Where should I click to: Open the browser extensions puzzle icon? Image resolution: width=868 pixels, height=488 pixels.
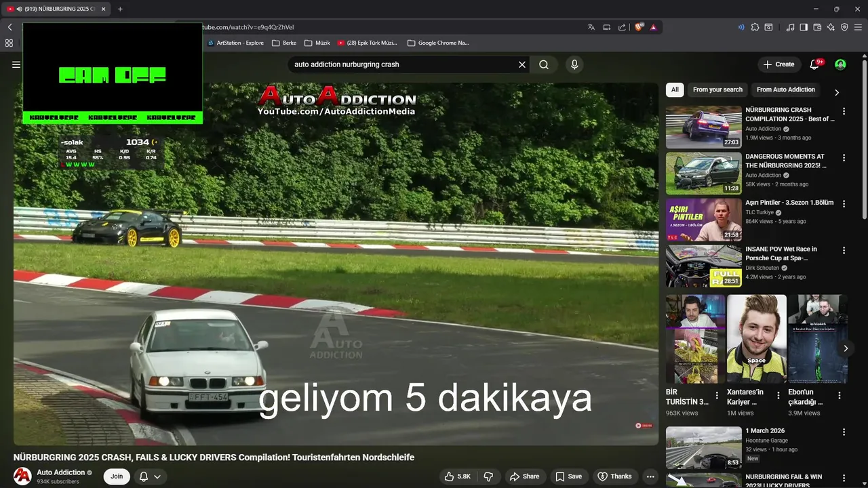(x=755, y=27)
